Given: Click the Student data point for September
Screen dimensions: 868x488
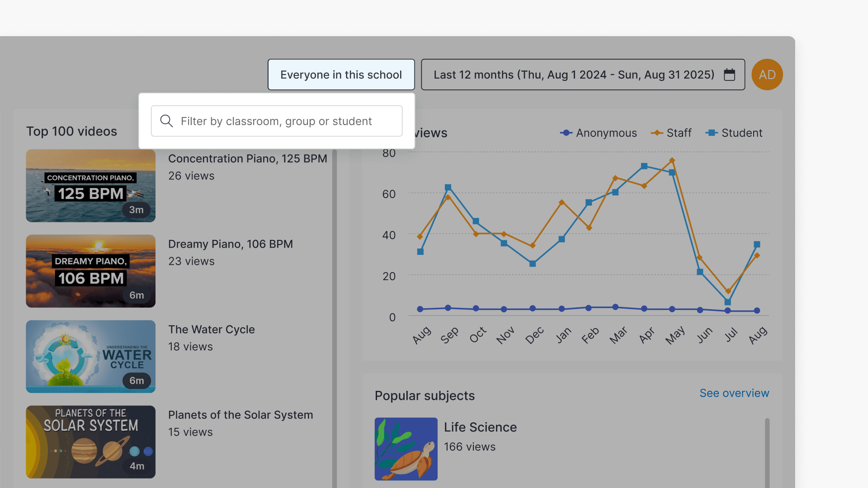Looking at the screenshot, I should tap(448, 188).
